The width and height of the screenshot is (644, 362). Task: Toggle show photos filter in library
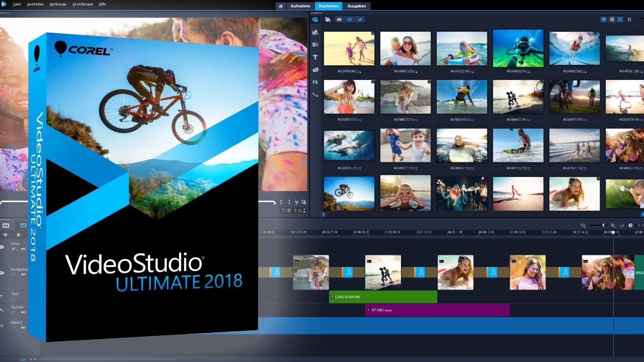[350, 20]
